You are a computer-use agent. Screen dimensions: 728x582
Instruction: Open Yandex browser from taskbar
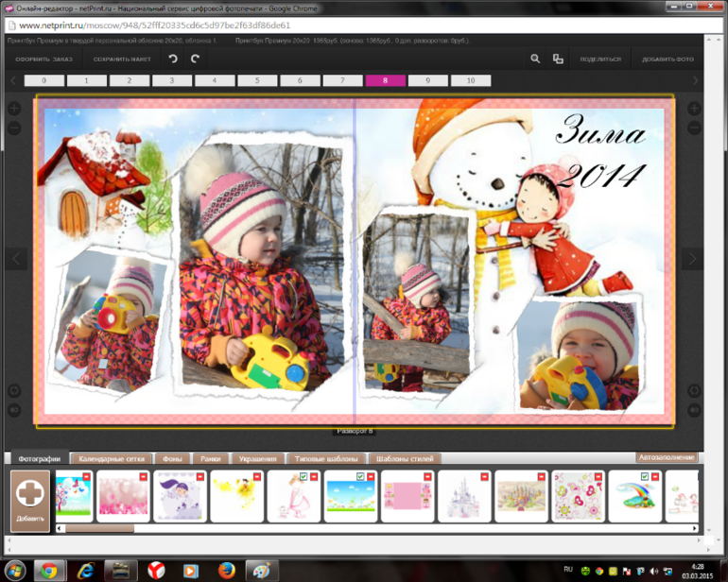coord(154,570)
